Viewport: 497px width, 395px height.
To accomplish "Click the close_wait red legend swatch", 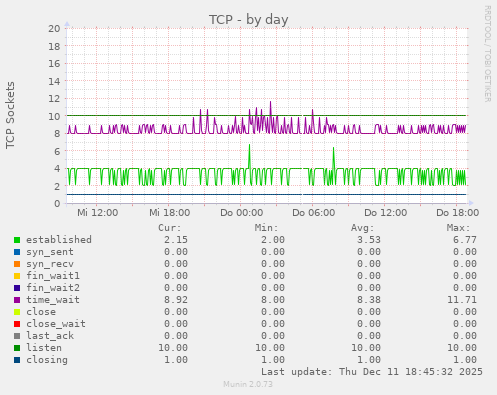I will click(17, 324).
